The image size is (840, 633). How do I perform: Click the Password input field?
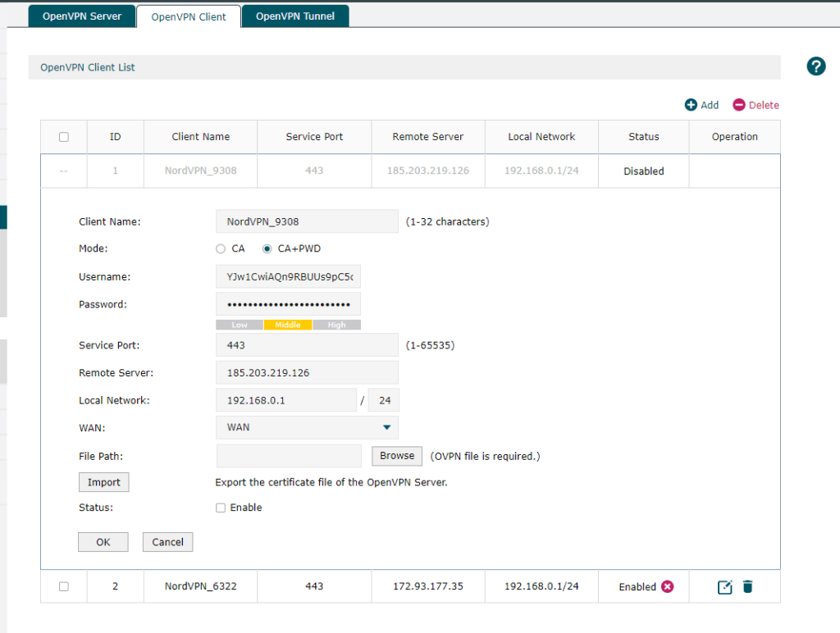[288, 304]
